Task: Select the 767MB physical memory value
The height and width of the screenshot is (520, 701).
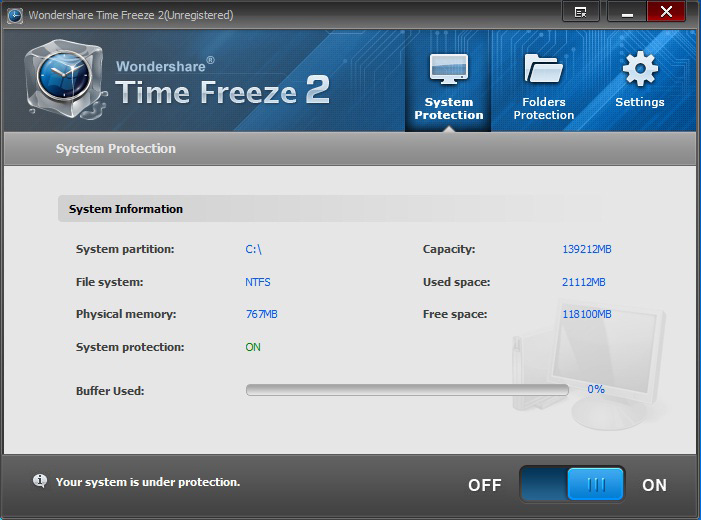Action: tap(261, 314)
